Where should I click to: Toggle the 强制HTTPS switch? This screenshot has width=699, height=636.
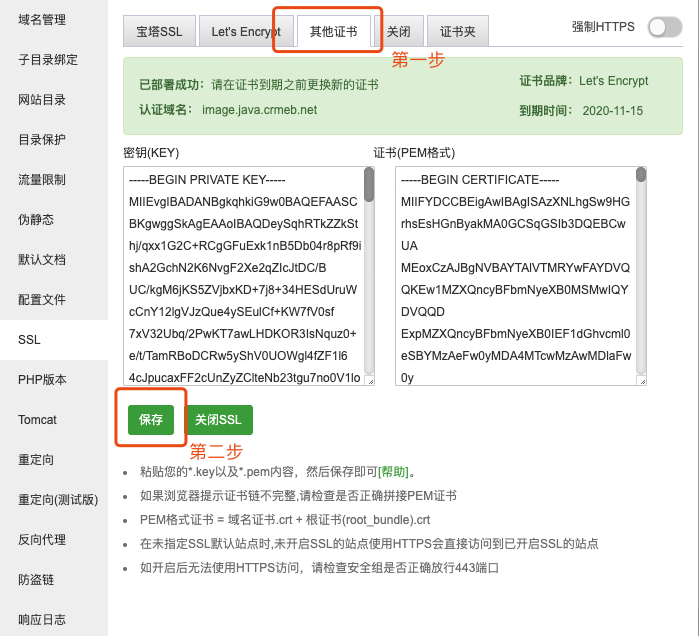point(665,28)
